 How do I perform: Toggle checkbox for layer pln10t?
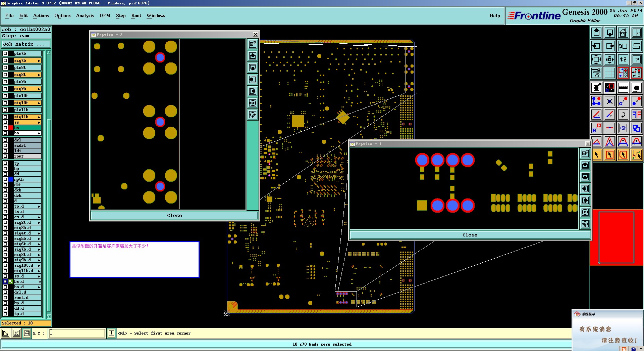pyautogui.click(x=5, y=96)
